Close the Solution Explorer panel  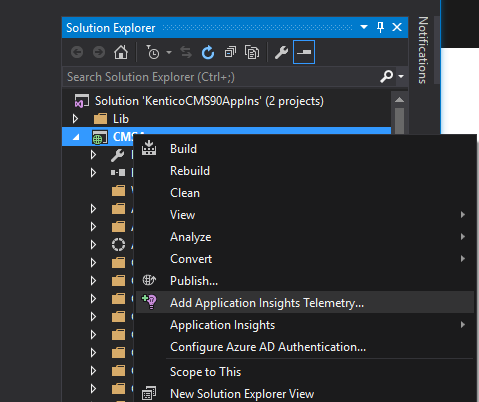[x=397, y=27]
